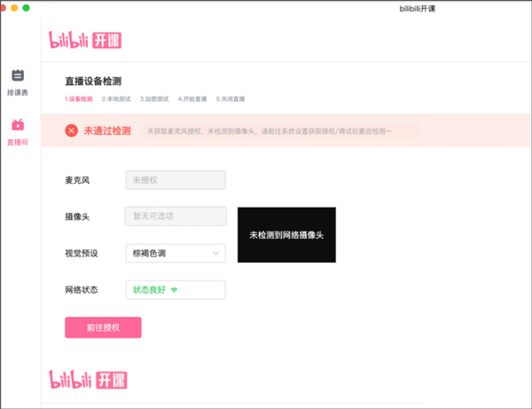Click the macOS yellow minimize button
Viewport: 532px width, 409px height.
point(14,8)
